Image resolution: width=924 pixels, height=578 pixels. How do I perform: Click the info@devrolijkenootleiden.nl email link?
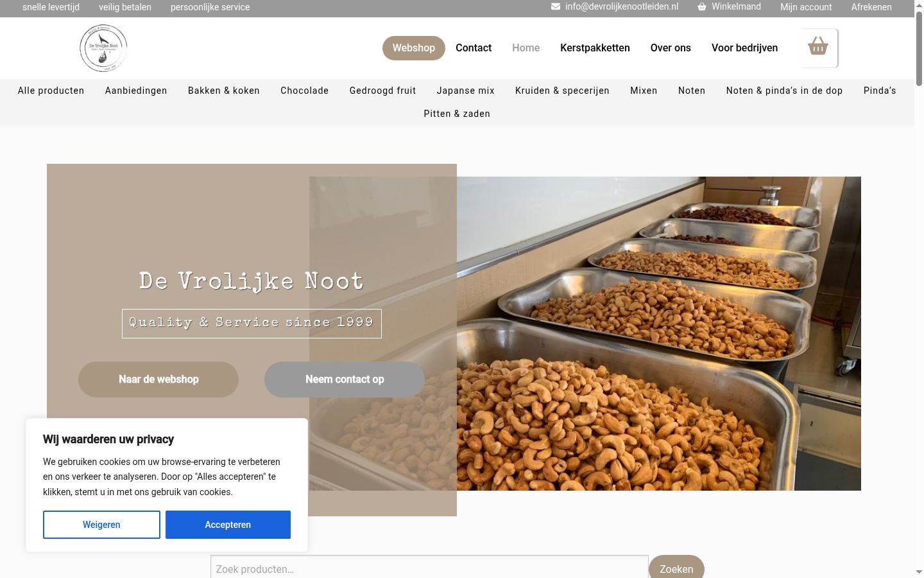(622, 6)
